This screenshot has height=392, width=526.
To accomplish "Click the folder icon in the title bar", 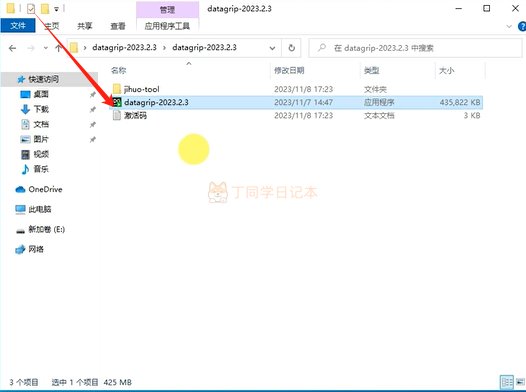I will coord(11,8).
